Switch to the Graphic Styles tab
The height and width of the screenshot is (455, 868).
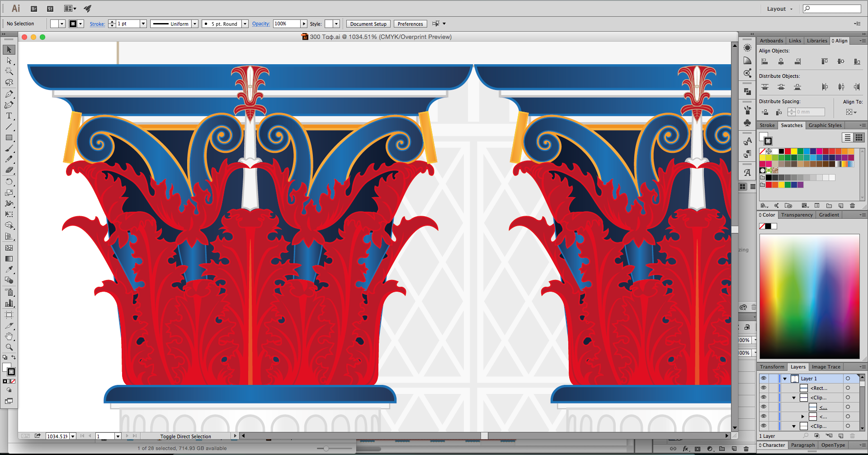coord(825,125)
